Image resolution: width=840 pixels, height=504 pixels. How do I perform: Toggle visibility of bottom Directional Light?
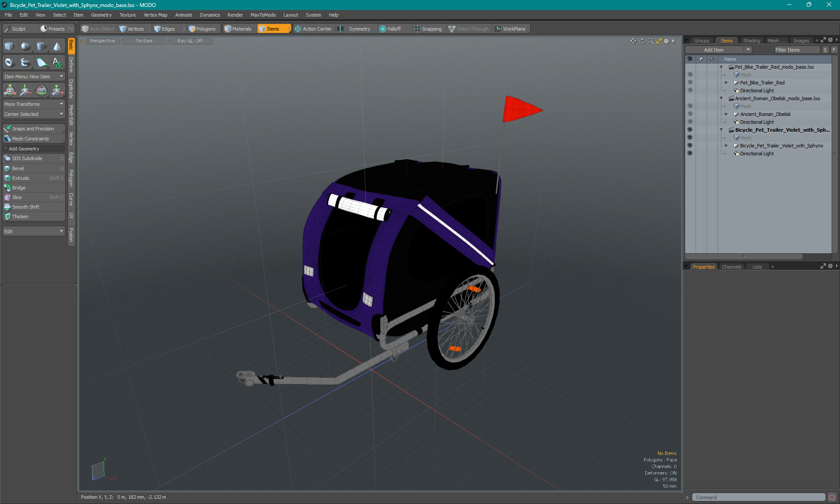click(x=690, y=154)
